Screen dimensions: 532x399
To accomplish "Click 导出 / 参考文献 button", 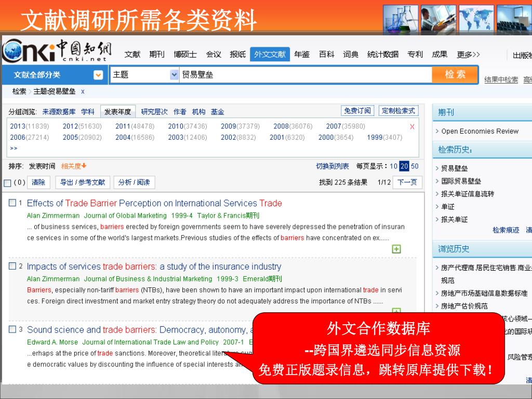I will (x=83, y=182).
